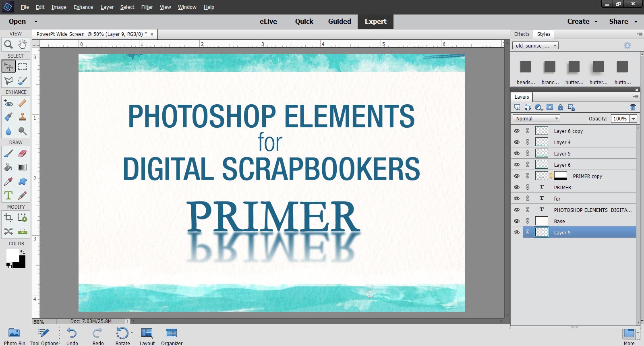Select the Eraser tool
The height and width of the screenshot is (346, 644).
coord(23,153)
